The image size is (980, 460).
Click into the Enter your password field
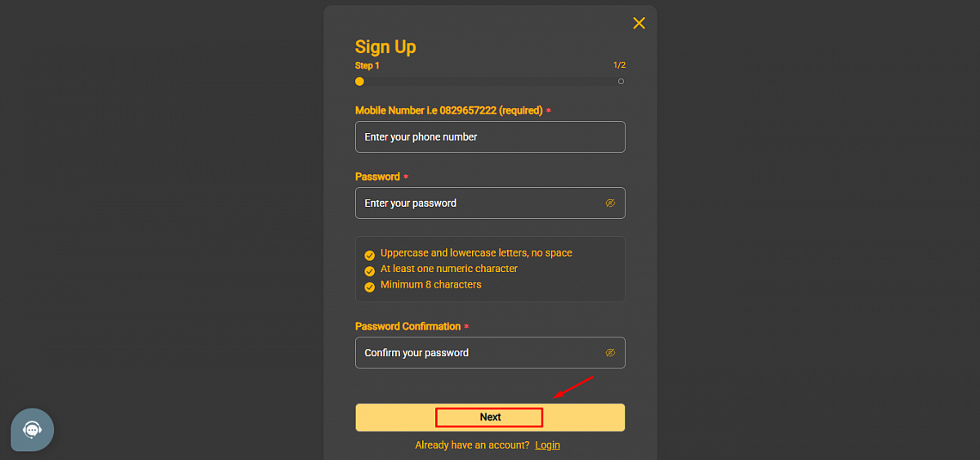click(478, 203)
